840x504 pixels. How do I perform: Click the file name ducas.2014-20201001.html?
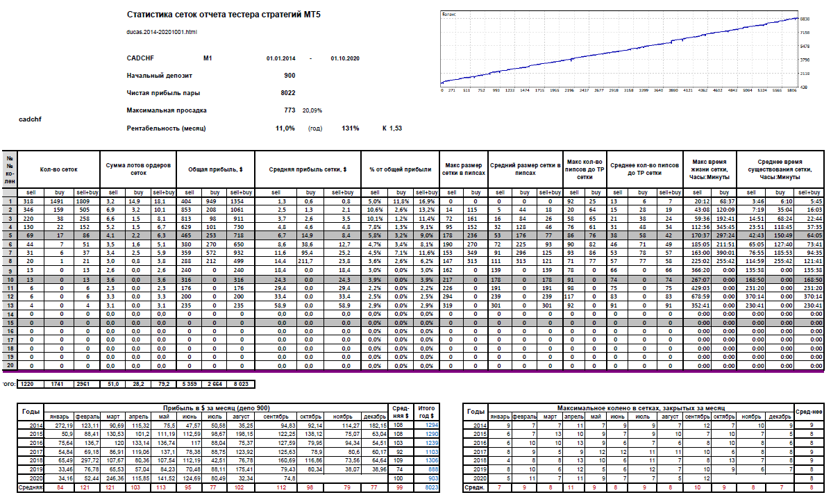pyautogui.click(x=162, y=32)
